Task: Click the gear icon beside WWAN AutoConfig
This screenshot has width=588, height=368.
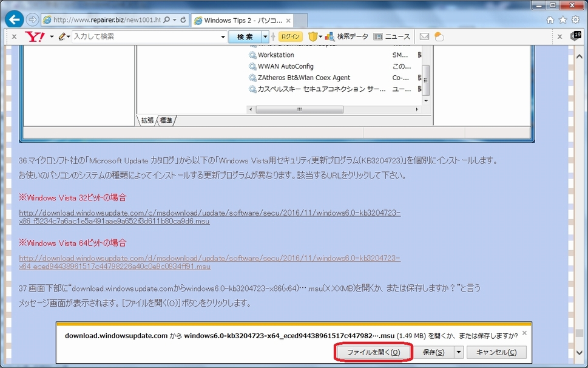Action: [x=253, y=66]
